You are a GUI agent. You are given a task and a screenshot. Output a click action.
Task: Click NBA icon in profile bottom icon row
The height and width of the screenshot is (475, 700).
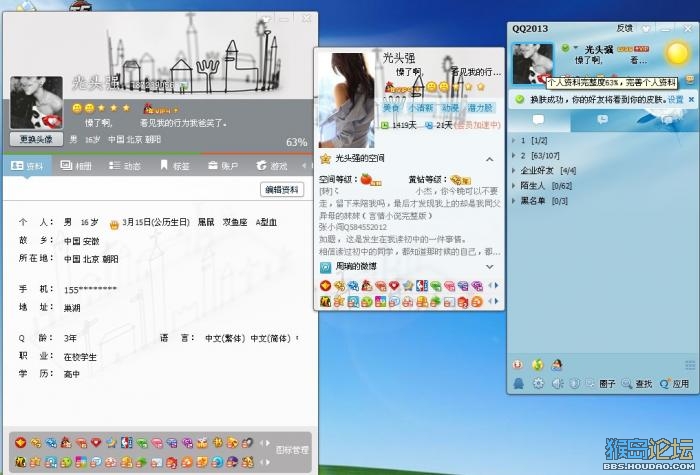pos(127,443)
